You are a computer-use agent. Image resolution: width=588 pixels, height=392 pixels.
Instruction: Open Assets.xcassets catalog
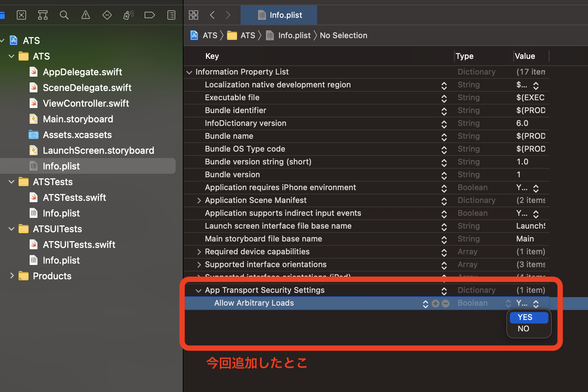point(70,135)
